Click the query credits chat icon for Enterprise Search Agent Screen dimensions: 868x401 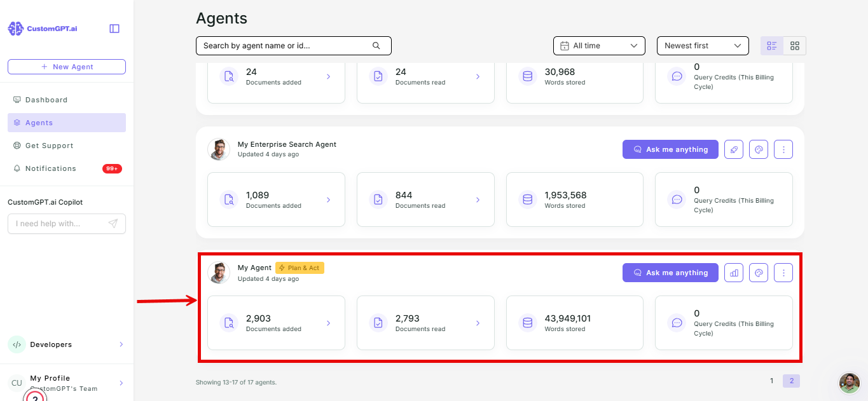677,200
